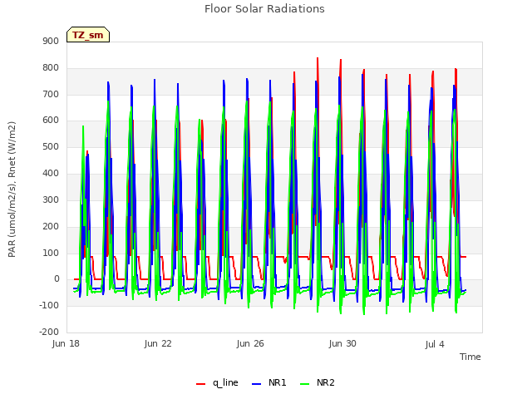Click the -100 y-axis tick label

coord(49,305)
